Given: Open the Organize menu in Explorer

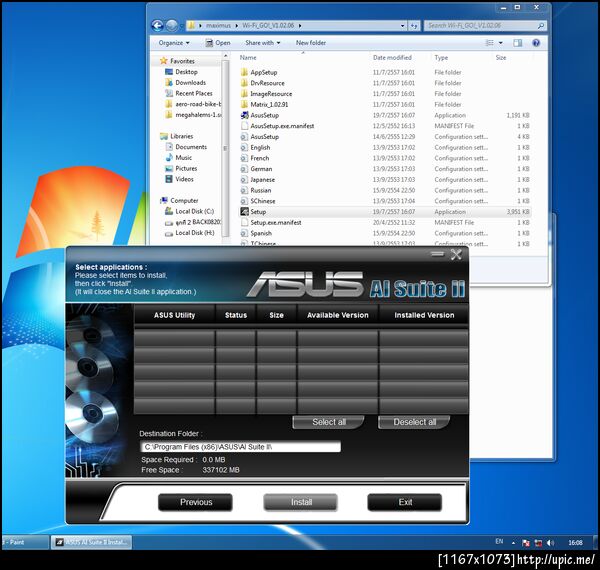Looking at the screenshot, I should pyautogui.click(x=174, y=43).
